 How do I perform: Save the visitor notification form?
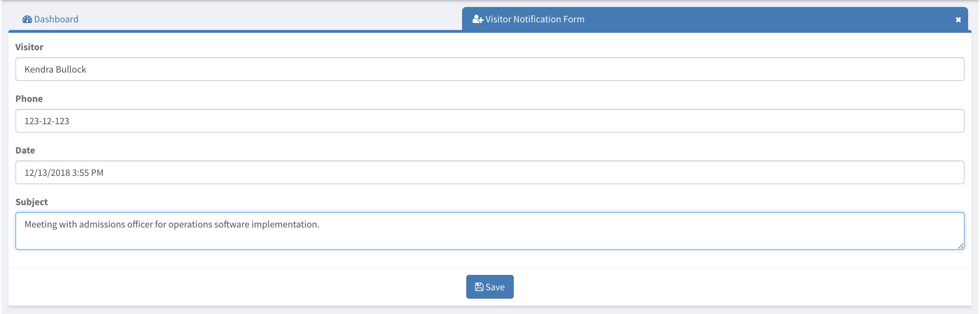click(x=490, y=287)
